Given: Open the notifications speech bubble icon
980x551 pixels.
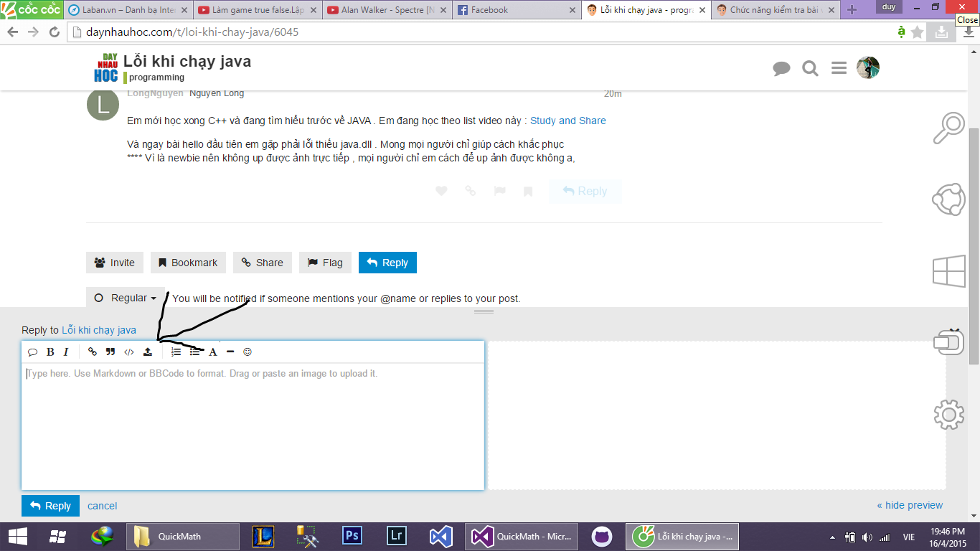Looking at the screenshot, I should coord(781,68).
